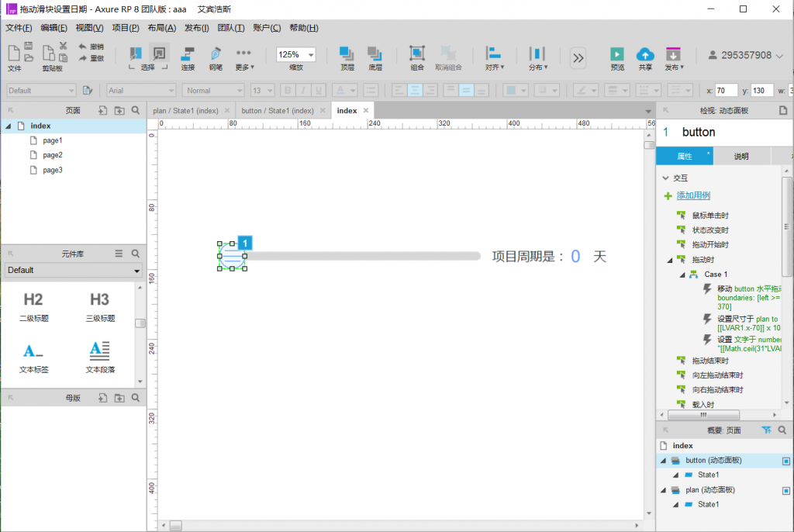Viewport: 794px width, 532px height.
Task: Select page1 in the page tree
Action: point(53,140)
